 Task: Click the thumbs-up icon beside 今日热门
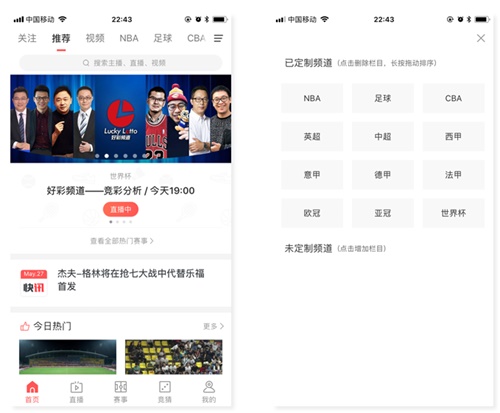tap(25, 326)
